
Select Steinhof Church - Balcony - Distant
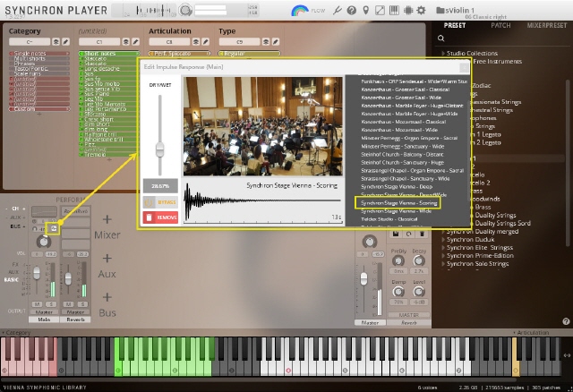click(402, 154)
